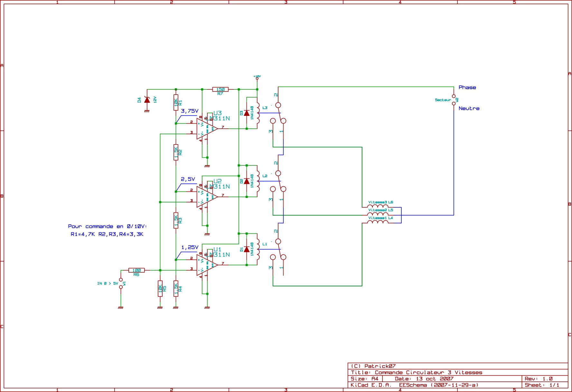
Task: Click the blue Phase label
Action: (467, 88)
